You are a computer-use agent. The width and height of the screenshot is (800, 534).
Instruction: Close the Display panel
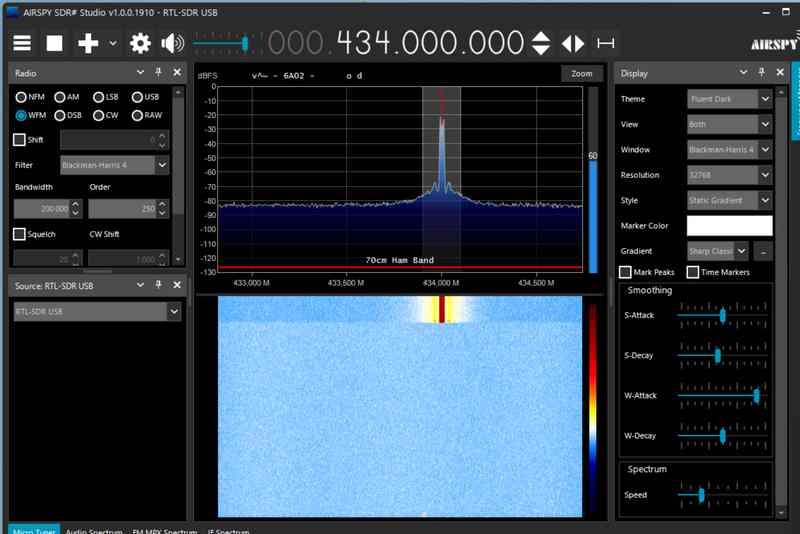[780, 72]
